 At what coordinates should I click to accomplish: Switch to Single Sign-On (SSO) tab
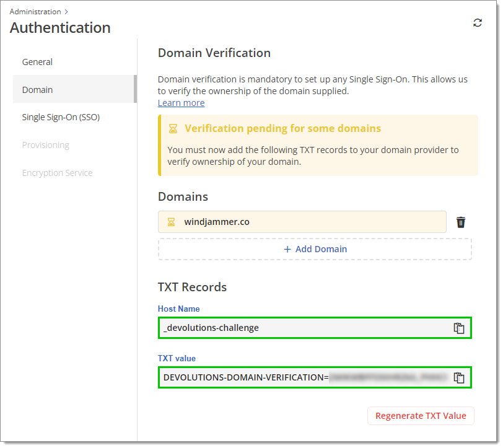pyautogui.click(x=61, y=117)
